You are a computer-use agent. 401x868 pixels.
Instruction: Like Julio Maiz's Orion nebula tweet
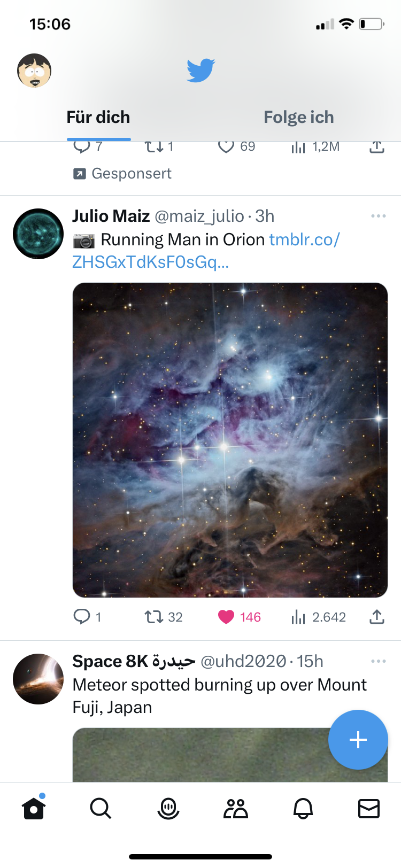coord(227,617)
